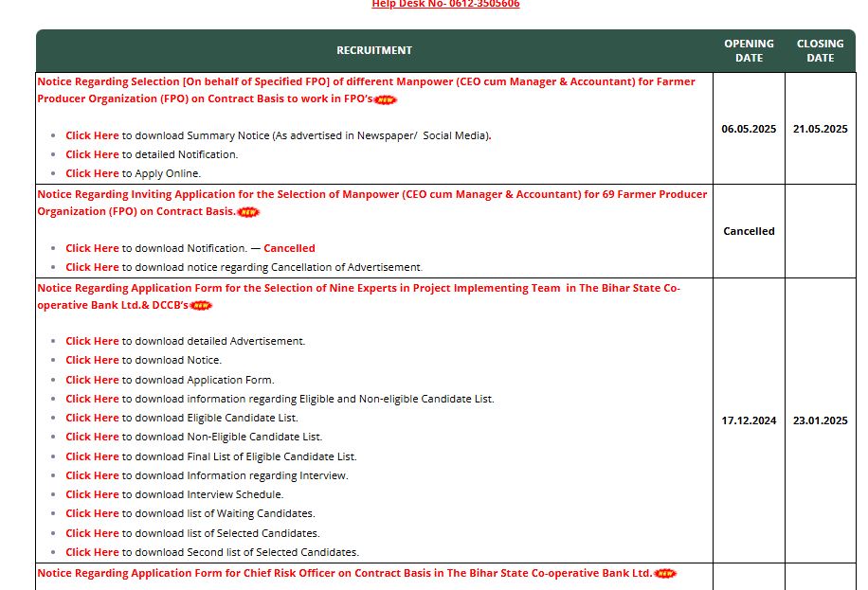This screenshot has height=590, width=868.
Task: Click Here for Final List of Eligible Candidates
Action: coord(92,456)
